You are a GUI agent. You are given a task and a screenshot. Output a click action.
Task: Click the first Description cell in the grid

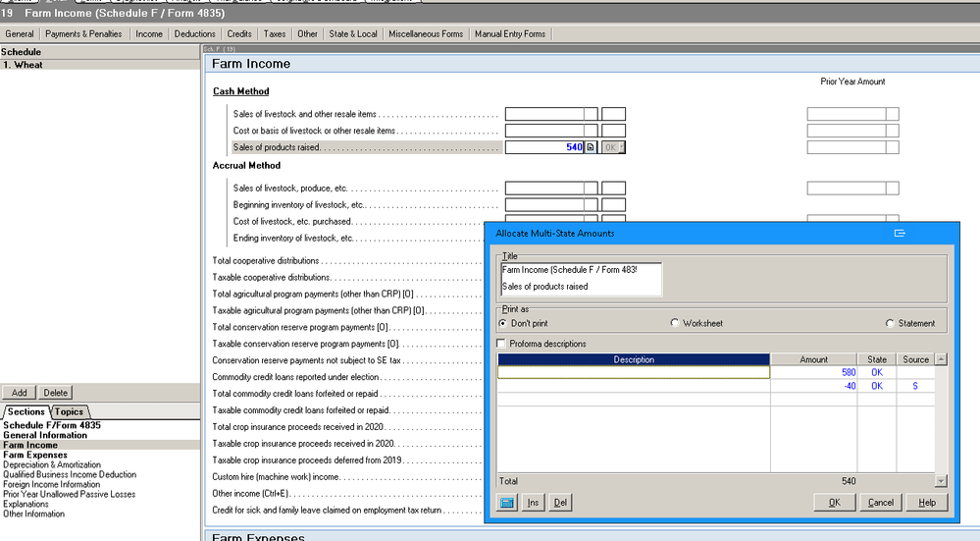click(634, 372)
